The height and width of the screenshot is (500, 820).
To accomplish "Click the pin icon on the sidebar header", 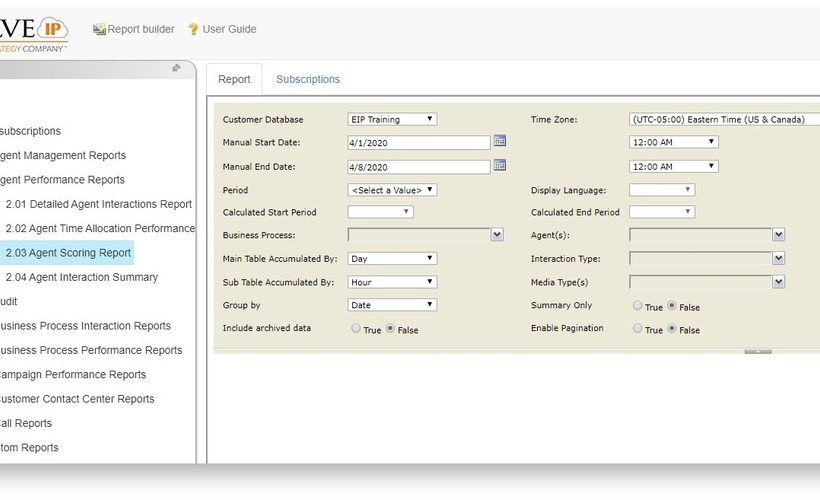I will tap(176, 68).
